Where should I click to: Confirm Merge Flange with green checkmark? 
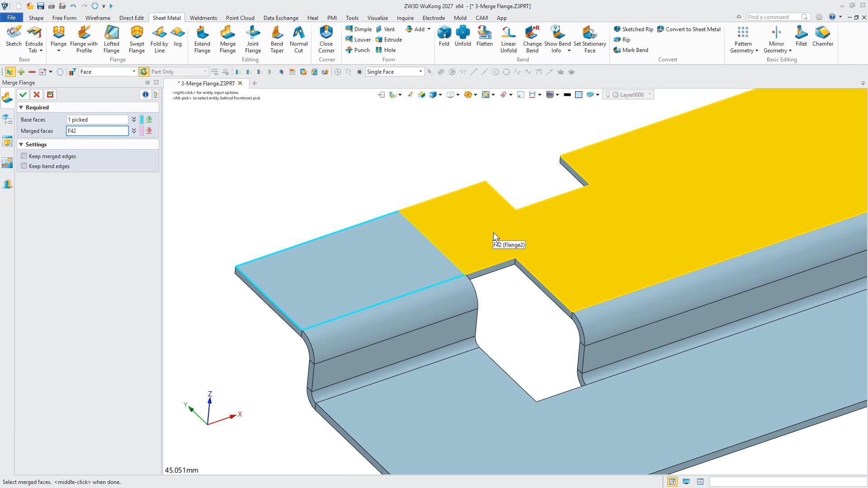click(23, 94)
